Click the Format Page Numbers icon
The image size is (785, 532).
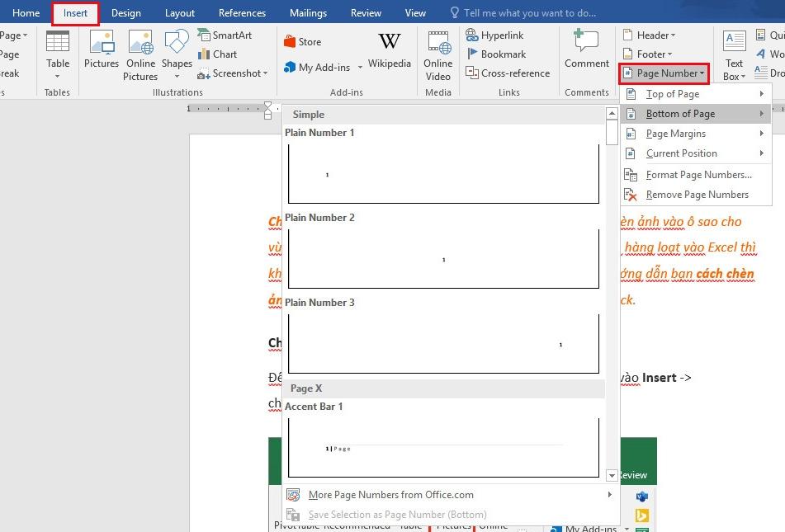631,175
